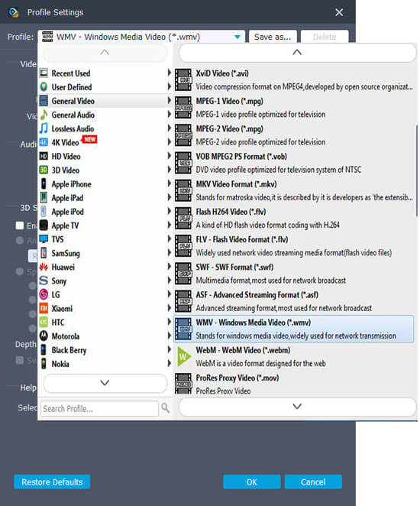Click the General Audio music note icon
Screen dimensions: 420x506
tap(44, 115)
